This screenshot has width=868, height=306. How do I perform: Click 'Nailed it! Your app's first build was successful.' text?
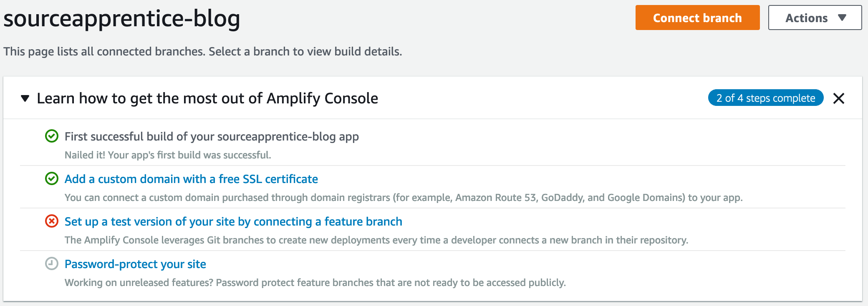168,155
